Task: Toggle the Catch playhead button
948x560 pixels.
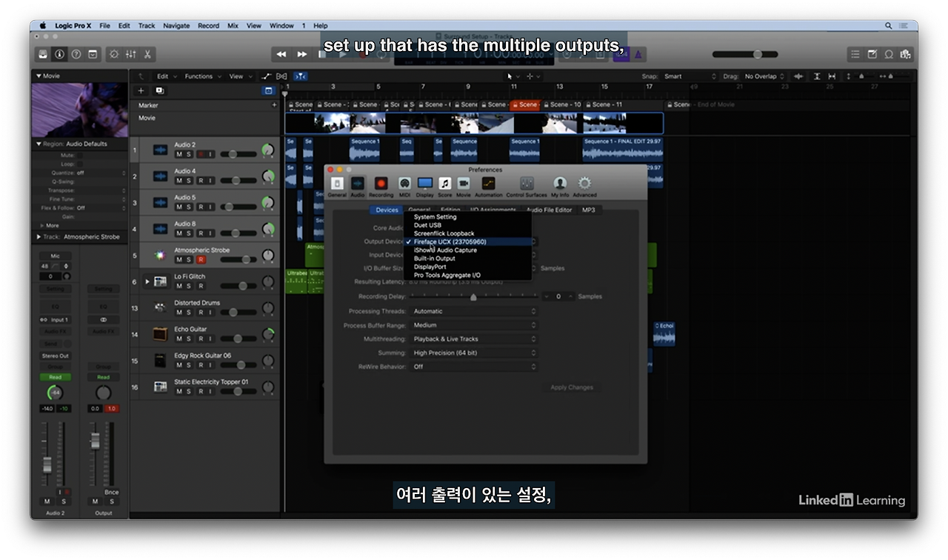Action: [300, 76]
